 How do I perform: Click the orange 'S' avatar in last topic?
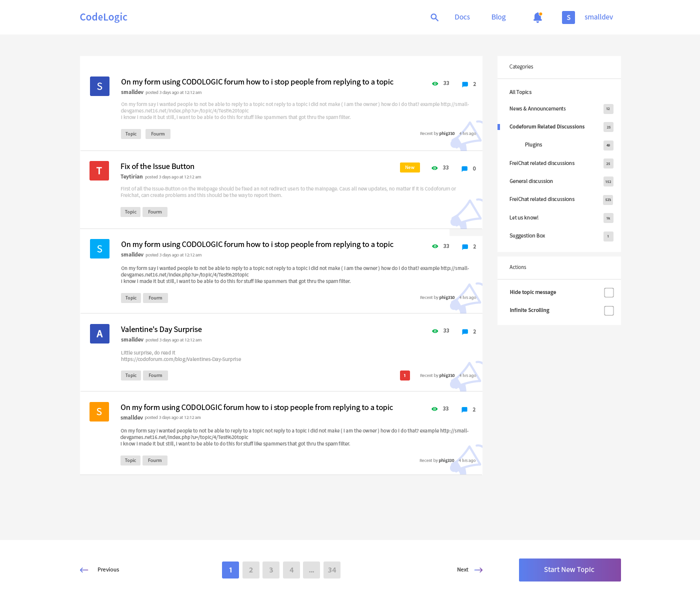pos(99,411)
